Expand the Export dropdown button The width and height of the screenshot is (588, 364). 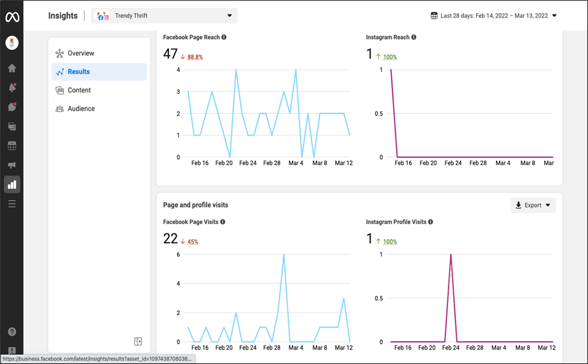click(x=533, y=205)
